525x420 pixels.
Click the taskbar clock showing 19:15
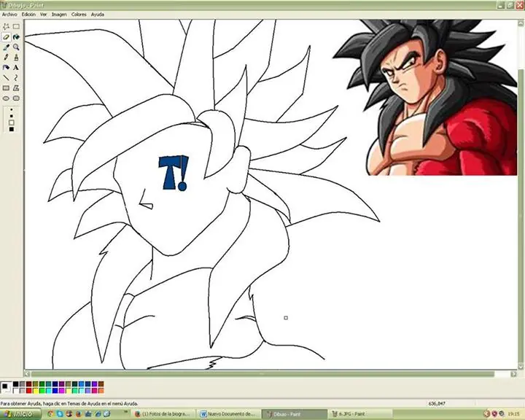click(513, 414)
